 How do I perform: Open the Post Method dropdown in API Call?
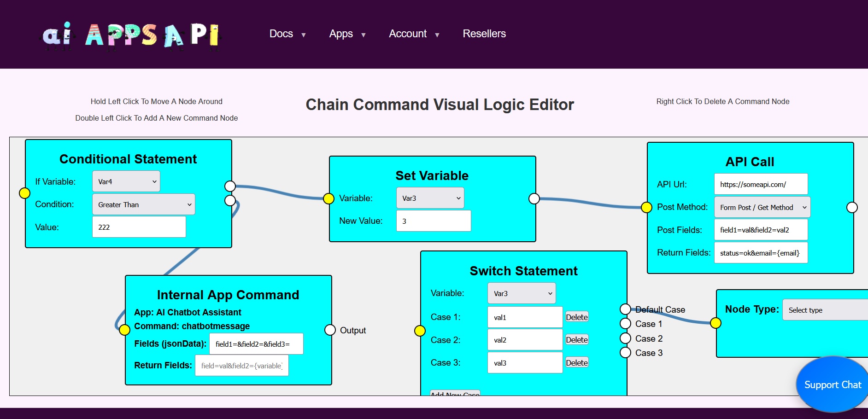click(x=762, y=207)
